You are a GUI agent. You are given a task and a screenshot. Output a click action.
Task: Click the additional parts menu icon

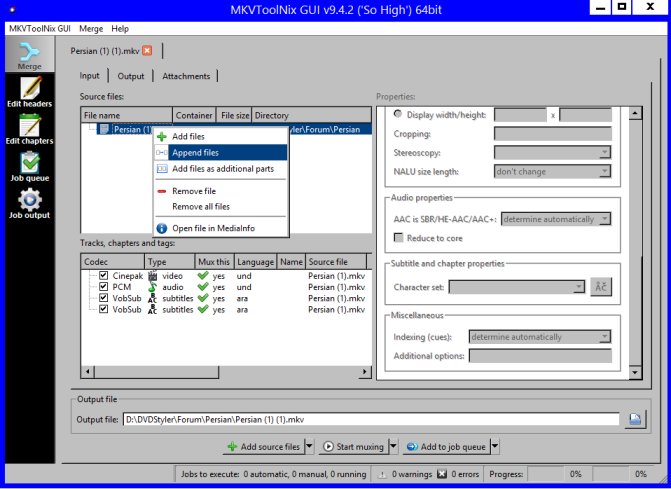tap(162, 169)
